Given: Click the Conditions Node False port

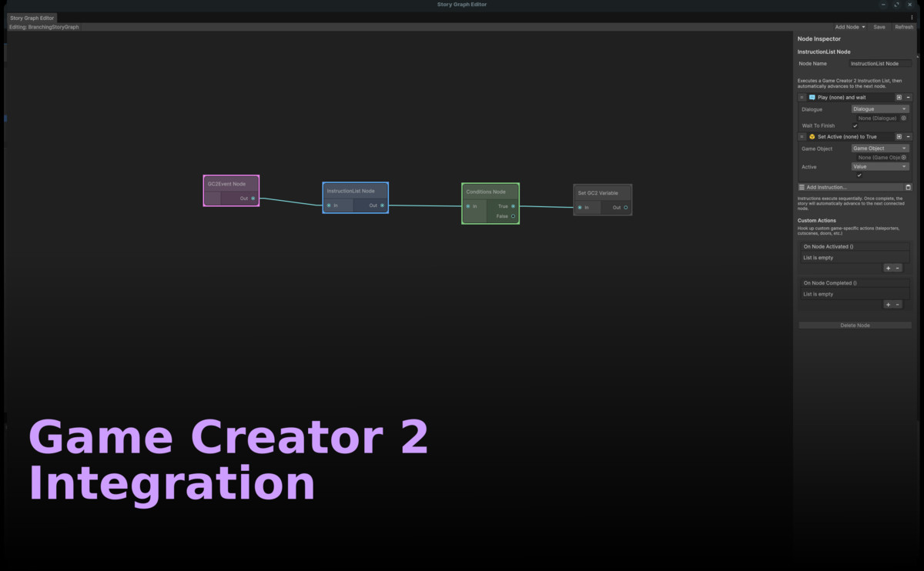Looking at the screenshot, I should click(x=513, y=216).
